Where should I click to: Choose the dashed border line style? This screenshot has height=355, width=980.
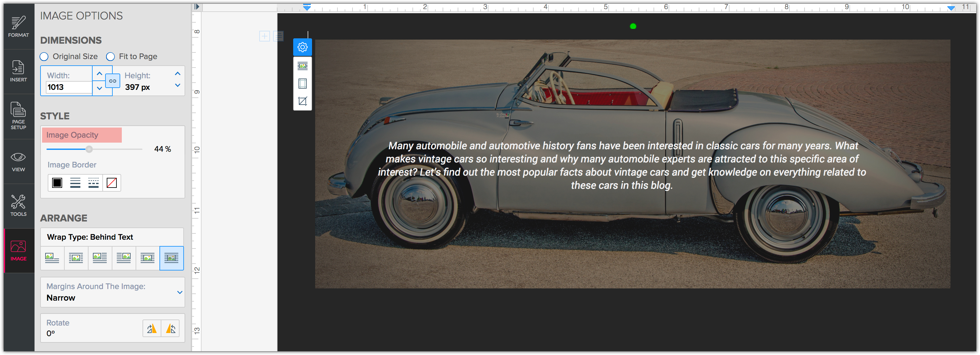(x=93, y=183)
